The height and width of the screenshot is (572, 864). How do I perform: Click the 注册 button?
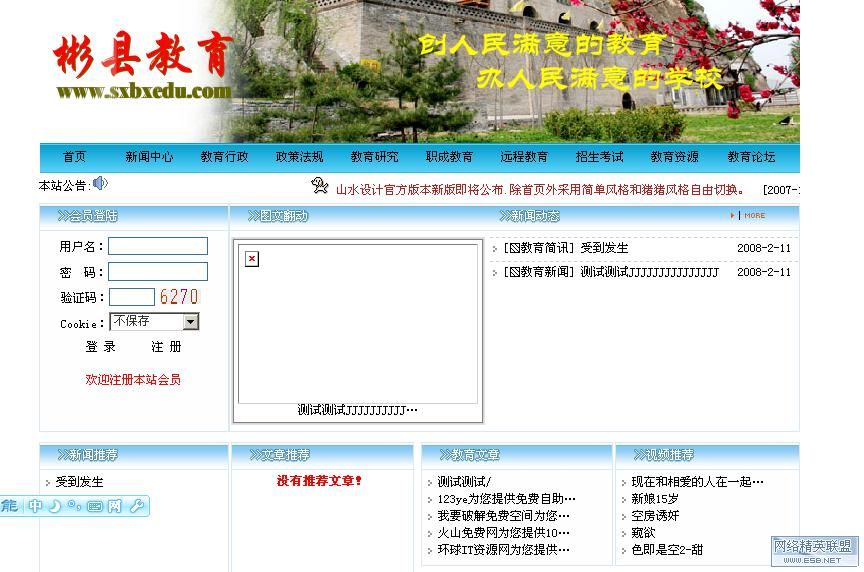point(166,347)
